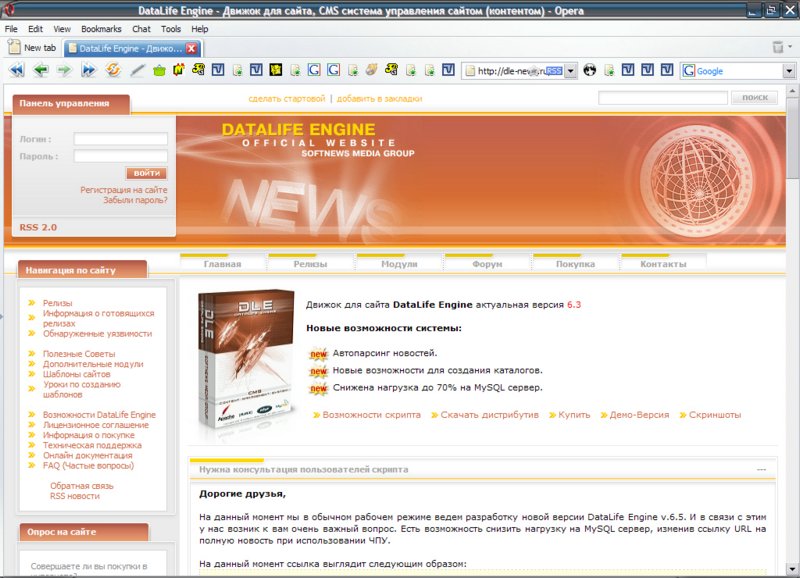Image resolution: width=800 pixels, height=578 pixels.
Task: Click the wand pencil toolbar icon
Action: 137,70
